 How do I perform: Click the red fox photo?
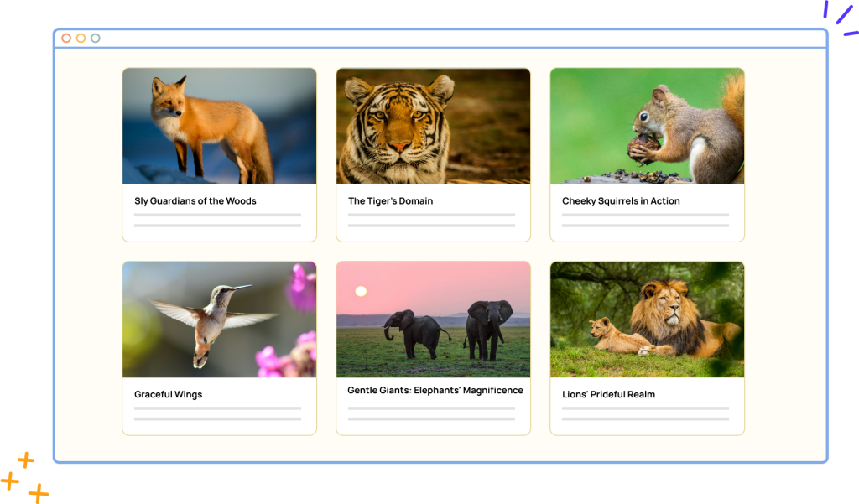[219, 126]
